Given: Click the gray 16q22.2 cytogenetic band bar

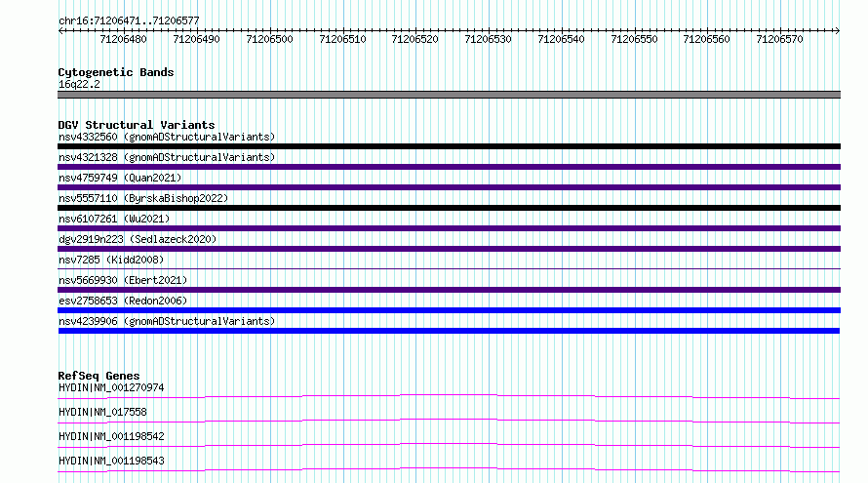Looking at the screenshot, I should coord(449,95).
